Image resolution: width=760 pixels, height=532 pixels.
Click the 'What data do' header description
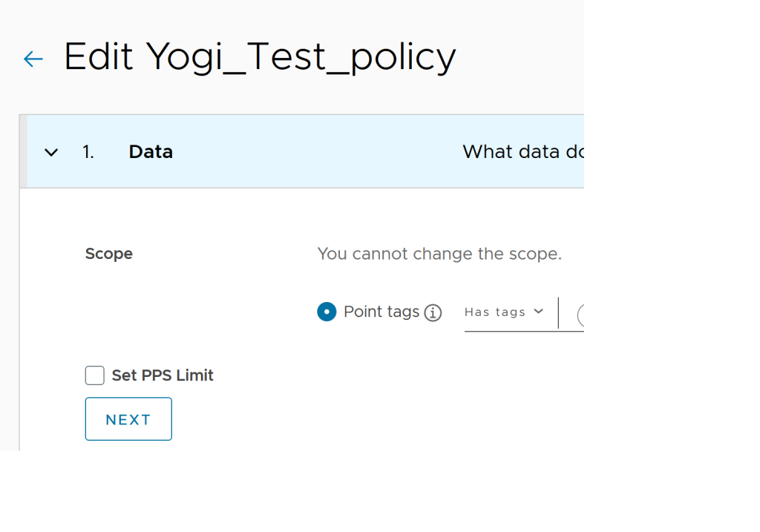pos(522,152)
